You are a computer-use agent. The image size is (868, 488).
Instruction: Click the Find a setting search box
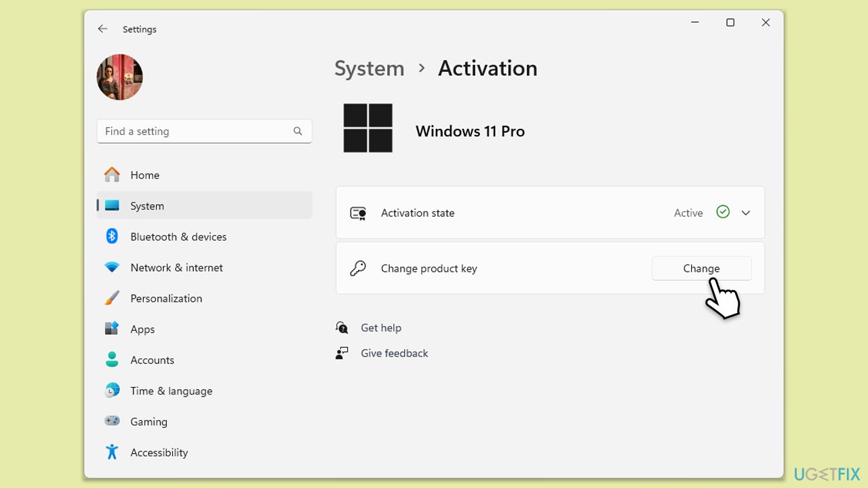[x=204, y=131]
